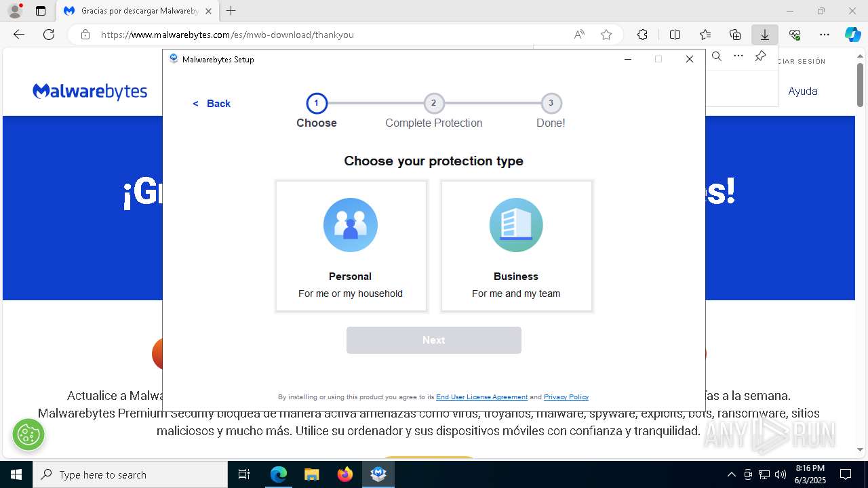Click Edge browser back arrow

pyautogui.click(x=18, y=35)
